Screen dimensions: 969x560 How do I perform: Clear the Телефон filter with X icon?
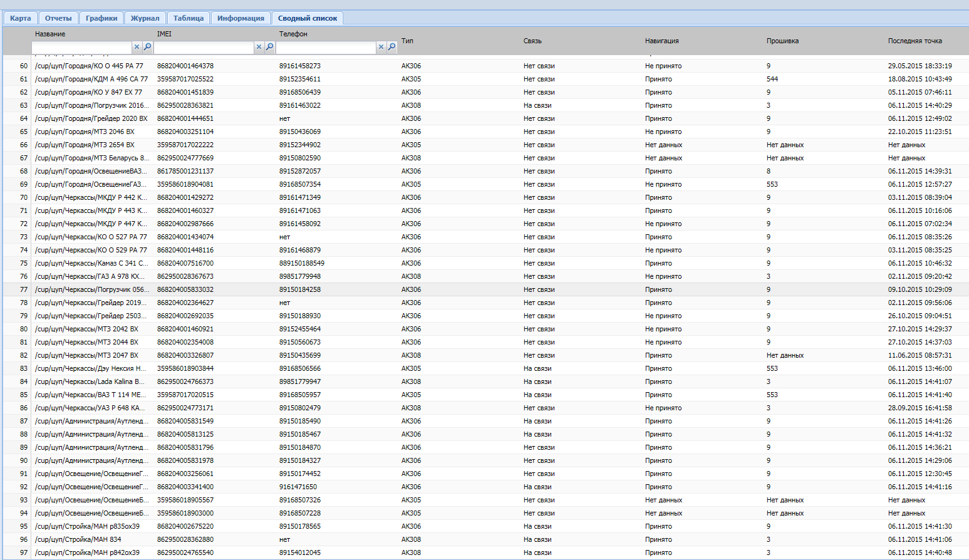pos(381,47)
